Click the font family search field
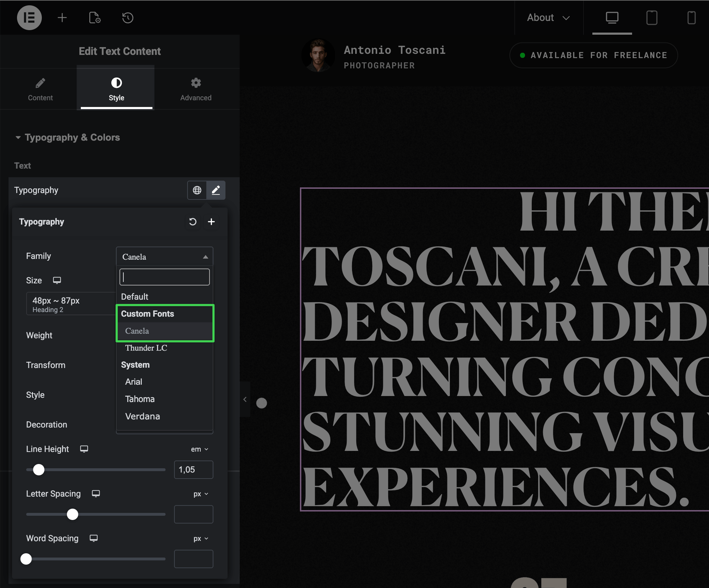The width and height of the screenshot is (709, 588). [164, 277]
